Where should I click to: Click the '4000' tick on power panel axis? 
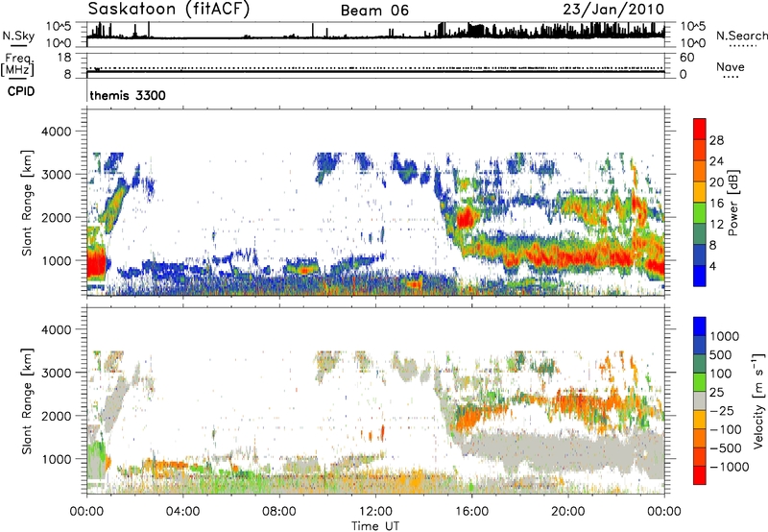click(56, 132)
